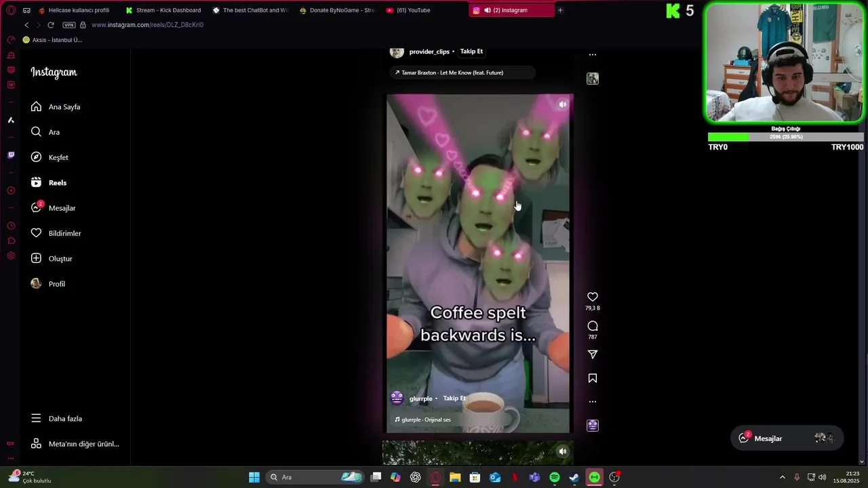
Task: Pause the Coffee spelt backwards reel video
Action: tap(479, 263)
